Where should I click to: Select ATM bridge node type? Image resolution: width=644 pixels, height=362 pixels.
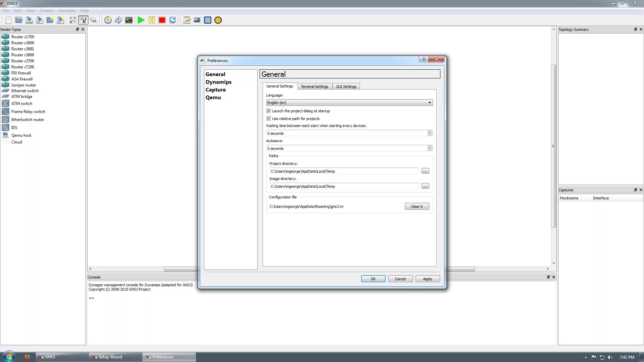coord(22,97)
